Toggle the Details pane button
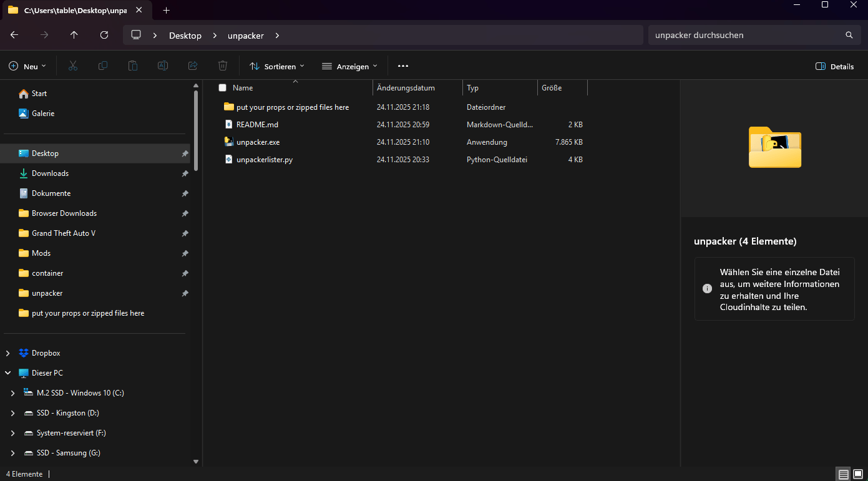Screen dimensions: 868x481 click(x=834, y=66)
